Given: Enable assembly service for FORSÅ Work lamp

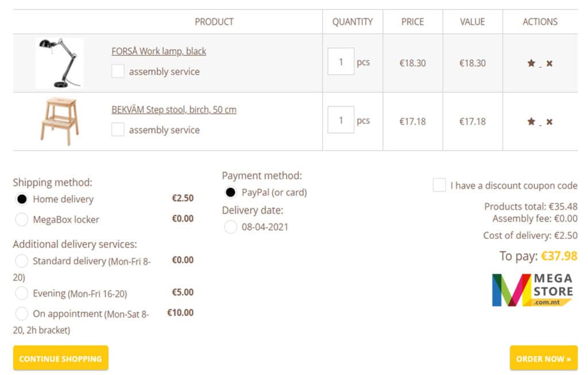Looking at the screenshot, I should [118, 71].
